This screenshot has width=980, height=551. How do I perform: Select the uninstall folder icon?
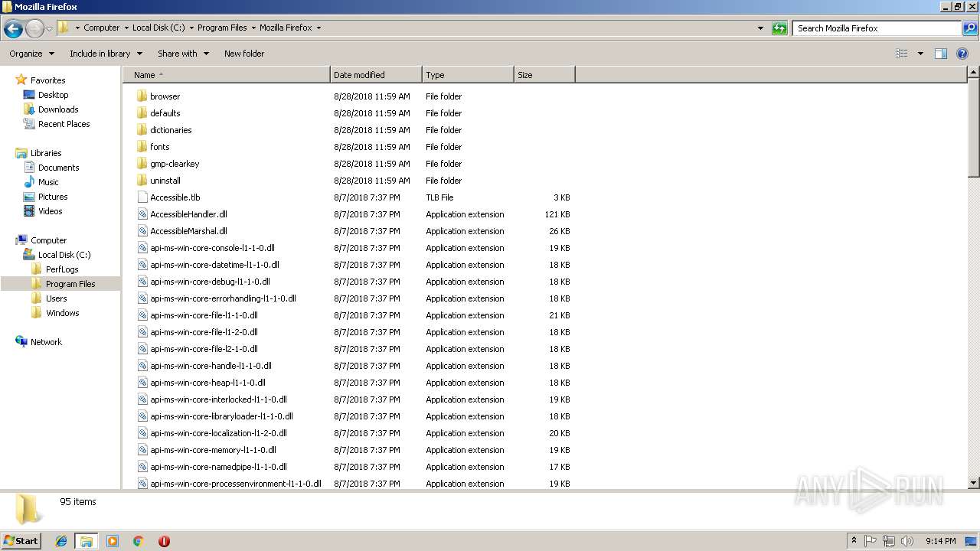(x=142, y=181)
